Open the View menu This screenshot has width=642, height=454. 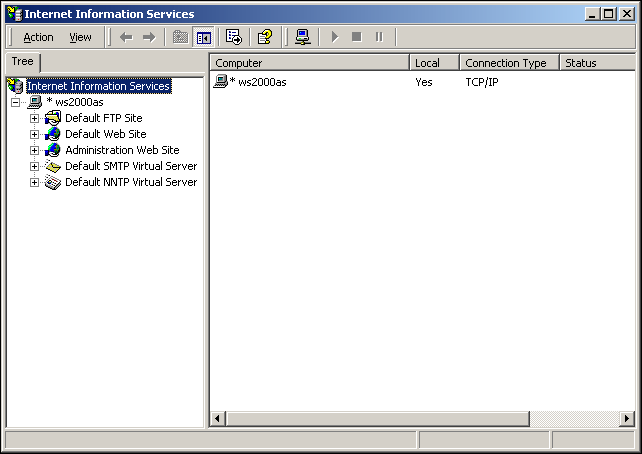[x=80, y=37]
